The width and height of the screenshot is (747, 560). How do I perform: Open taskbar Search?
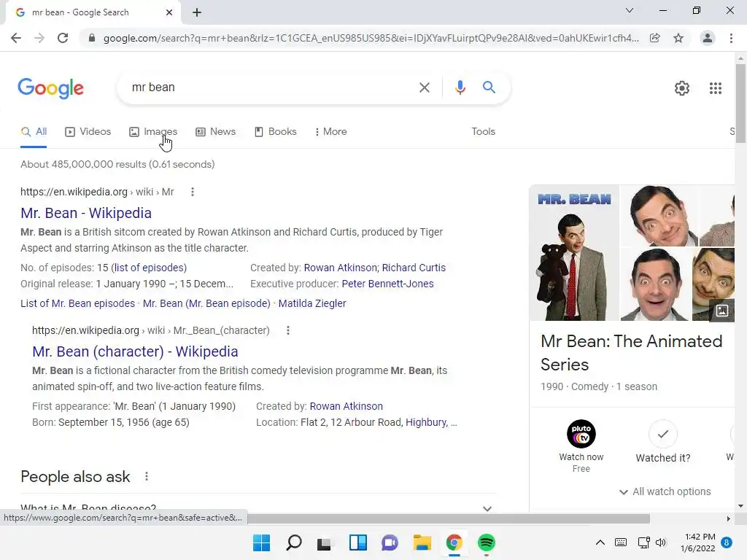tap(293, 542)
